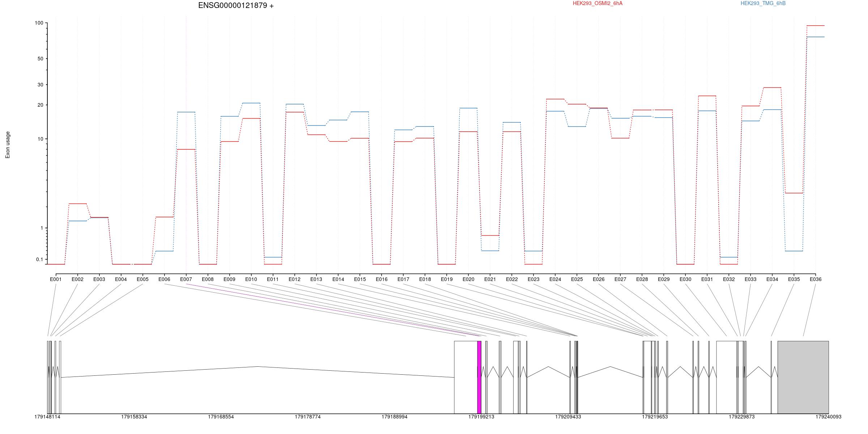Click the red E036 usage line segment
Screen dimensions: 868x434
click(816, 26)
